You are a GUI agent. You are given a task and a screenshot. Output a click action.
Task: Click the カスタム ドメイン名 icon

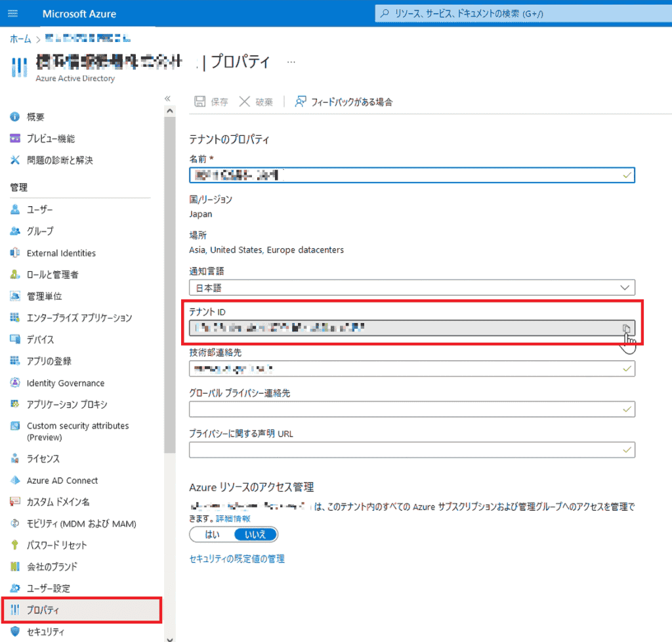(x=15, y=502)
